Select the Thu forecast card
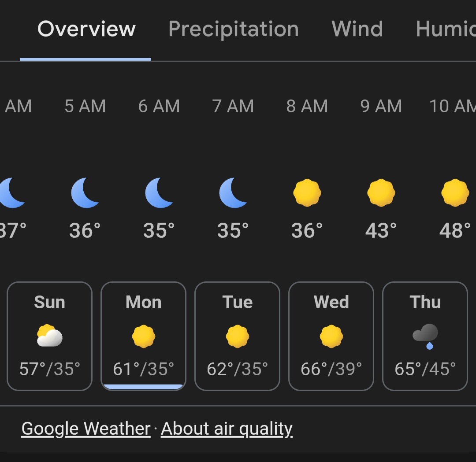476x462 pixels. click(x=425, y=336)
